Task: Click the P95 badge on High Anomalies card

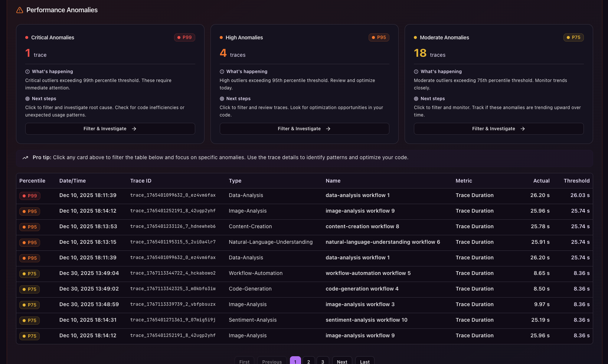Action: [x=379, y=37]
